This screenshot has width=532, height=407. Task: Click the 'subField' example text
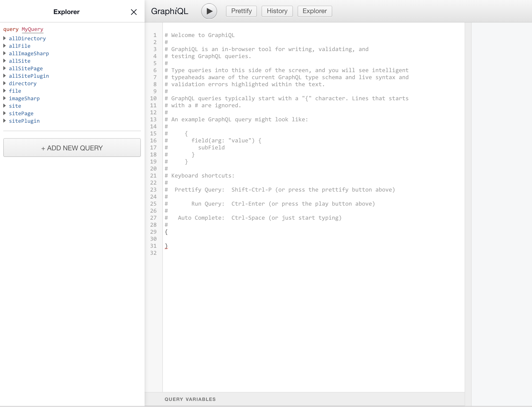pos(211,148)
